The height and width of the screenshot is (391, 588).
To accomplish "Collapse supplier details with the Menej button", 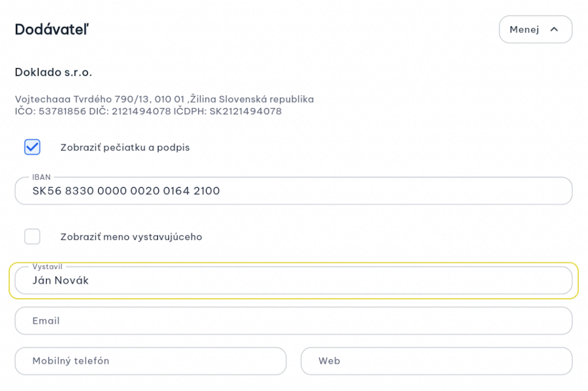I will (535, 29).
